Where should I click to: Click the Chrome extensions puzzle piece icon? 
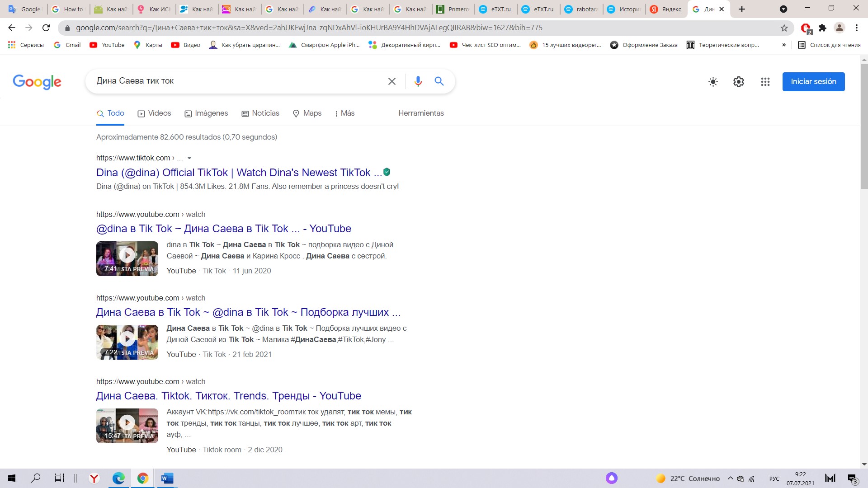tap(823, 28)
